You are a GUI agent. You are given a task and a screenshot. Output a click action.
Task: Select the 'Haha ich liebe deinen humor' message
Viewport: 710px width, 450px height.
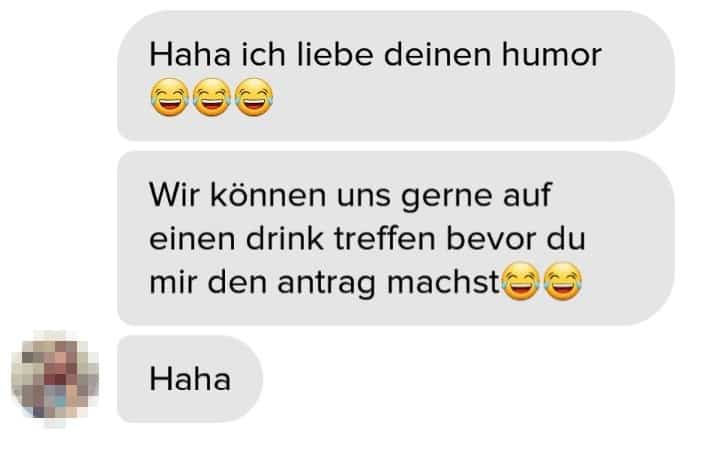click(396, 76)
